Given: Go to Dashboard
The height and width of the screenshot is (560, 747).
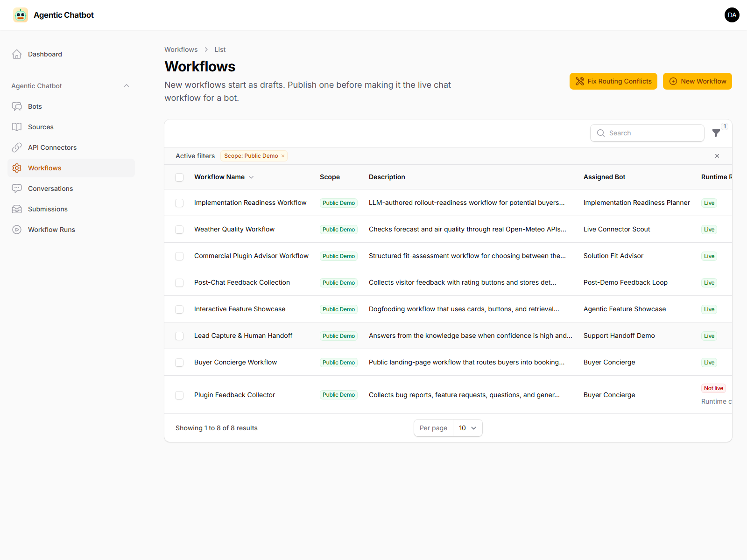Looking at the screenshot, I should [44, 54].
